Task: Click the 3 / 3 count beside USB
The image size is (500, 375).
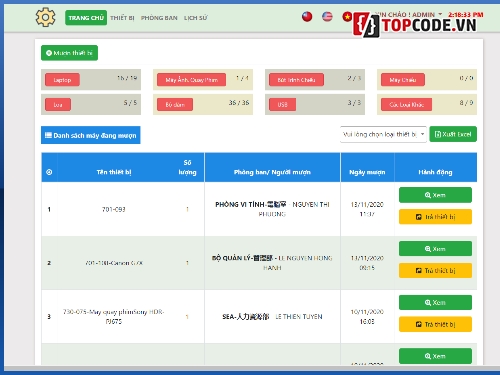Action: click(x=354, y=103)
